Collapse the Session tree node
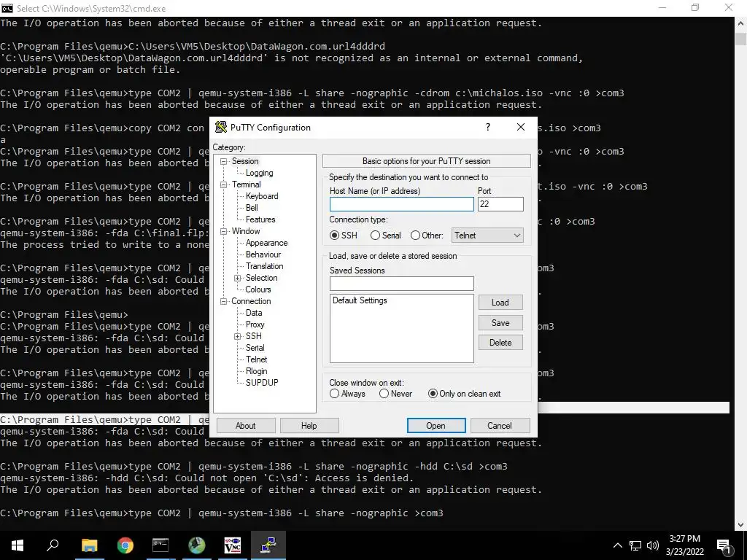 point(223,161)
